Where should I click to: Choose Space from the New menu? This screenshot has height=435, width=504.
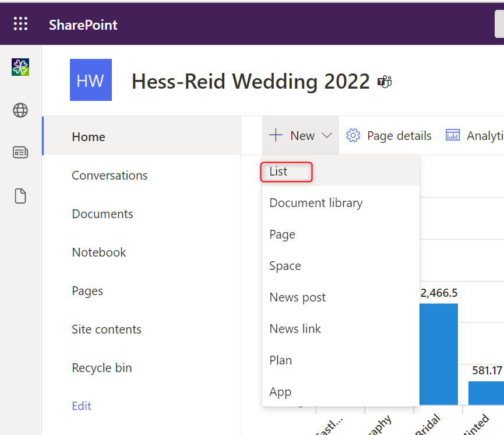341,266
